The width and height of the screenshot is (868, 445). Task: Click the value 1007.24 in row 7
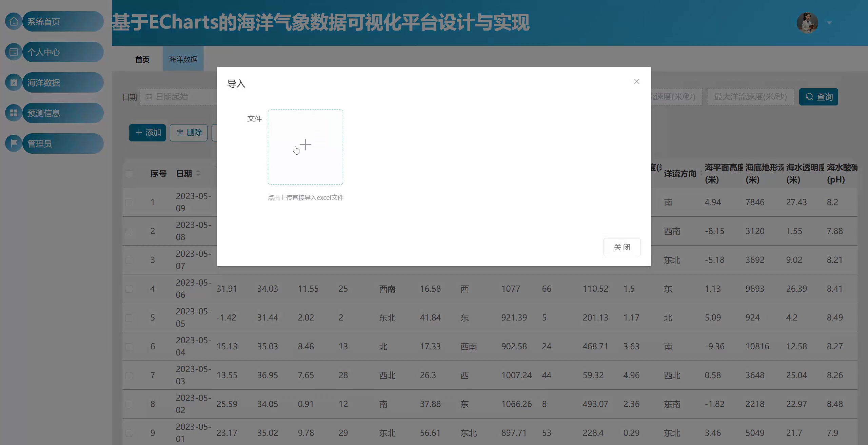tap(516, 375)
